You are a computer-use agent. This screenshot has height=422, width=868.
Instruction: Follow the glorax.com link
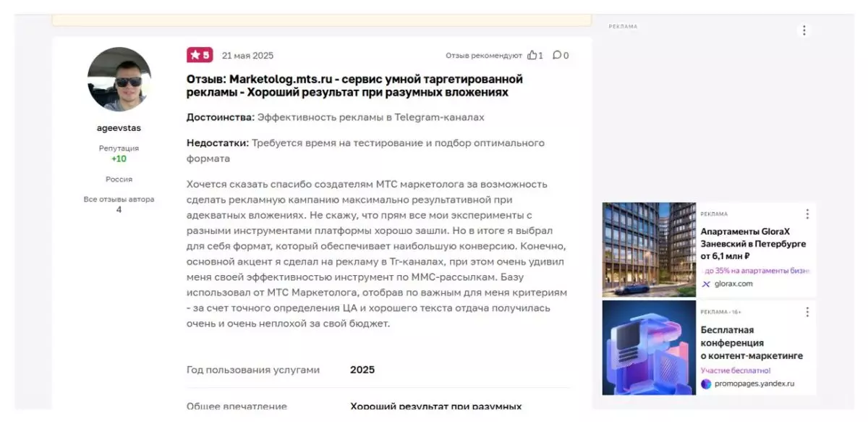[x=733, y=284]
